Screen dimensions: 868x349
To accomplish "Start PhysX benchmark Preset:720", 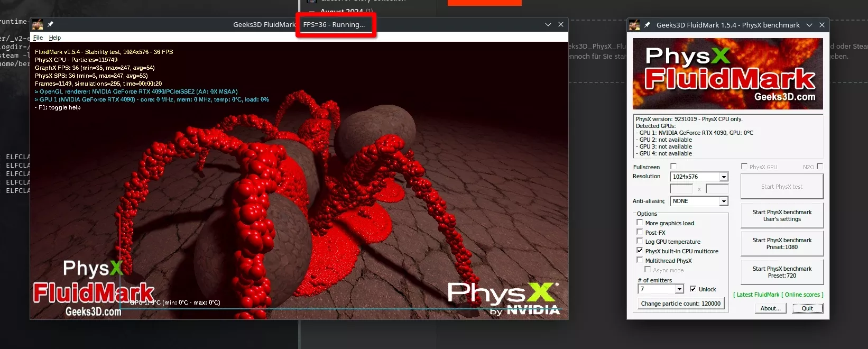I will 782,272.
